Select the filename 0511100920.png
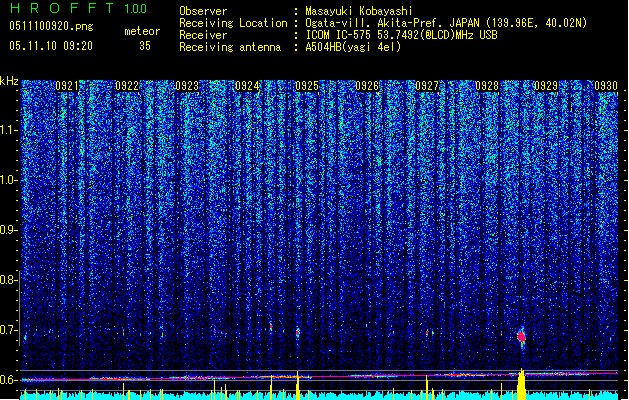 pos(51,27)
